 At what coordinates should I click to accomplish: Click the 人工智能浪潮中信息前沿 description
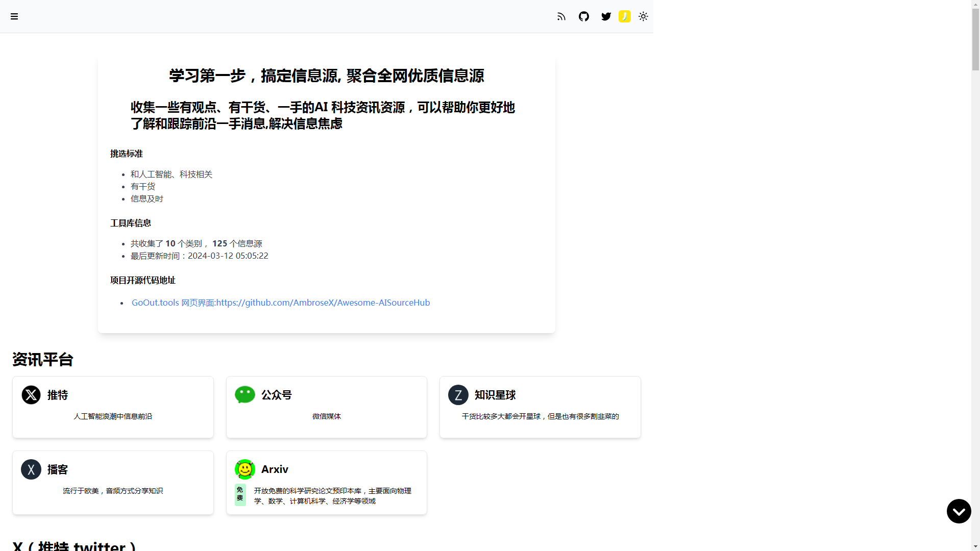pyautogui.click(x=113, y=416)
